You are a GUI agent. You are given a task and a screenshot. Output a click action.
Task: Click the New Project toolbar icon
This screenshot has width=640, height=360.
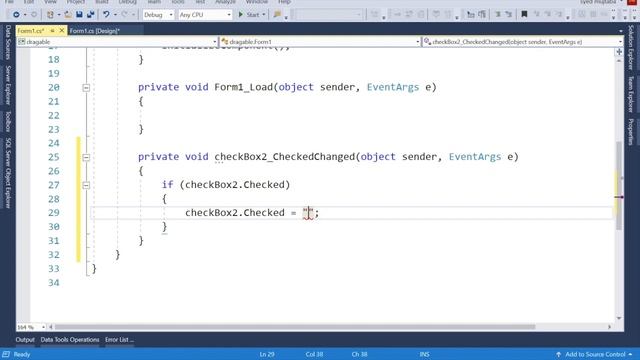50,15
